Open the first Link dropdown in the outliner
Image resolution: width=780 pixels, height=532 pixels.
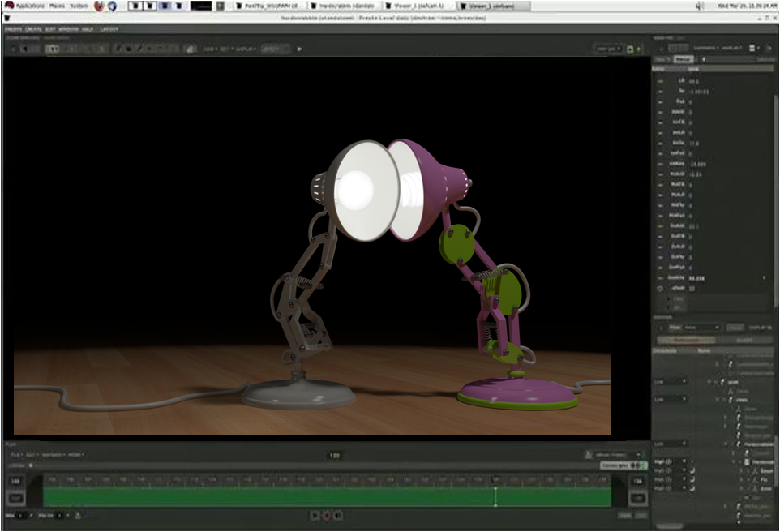click(x=670, y=382)
